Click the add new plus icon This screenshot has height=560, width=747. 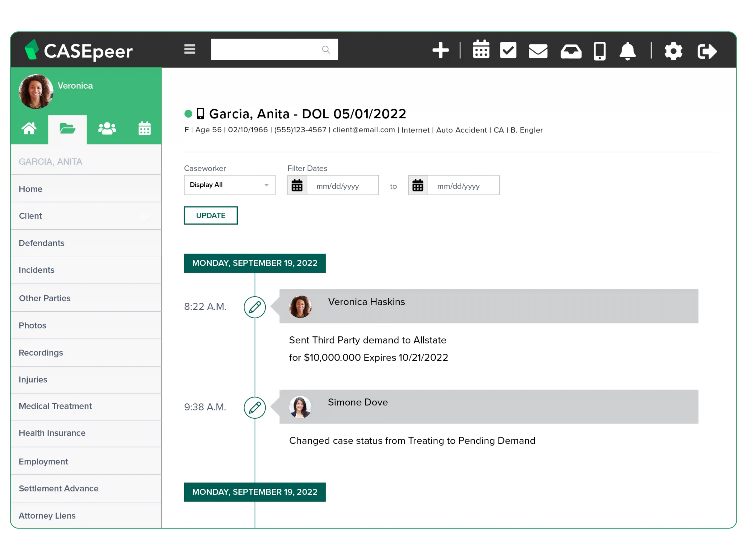(x=440, y=50)
